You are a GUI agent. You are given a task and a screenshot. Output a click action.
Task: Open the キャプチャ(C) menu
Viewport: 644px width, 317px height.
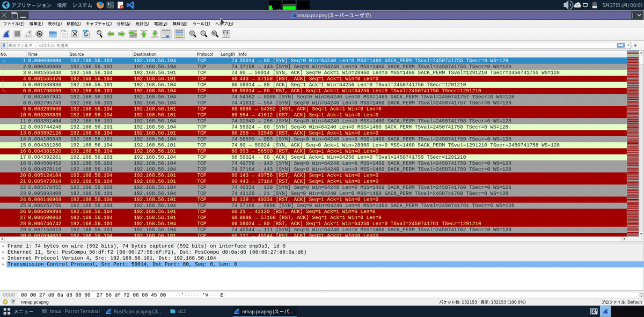[99, 24]
